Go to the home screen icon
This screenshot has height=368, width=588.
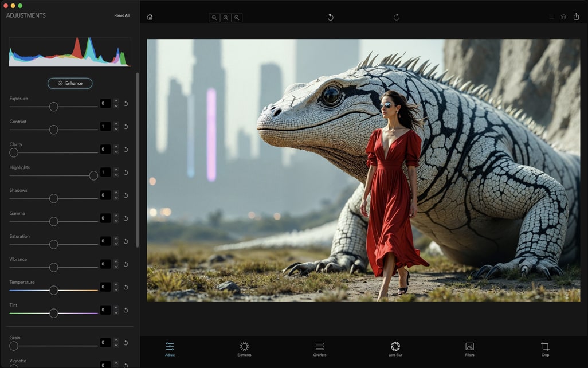[x=150, y=17]
